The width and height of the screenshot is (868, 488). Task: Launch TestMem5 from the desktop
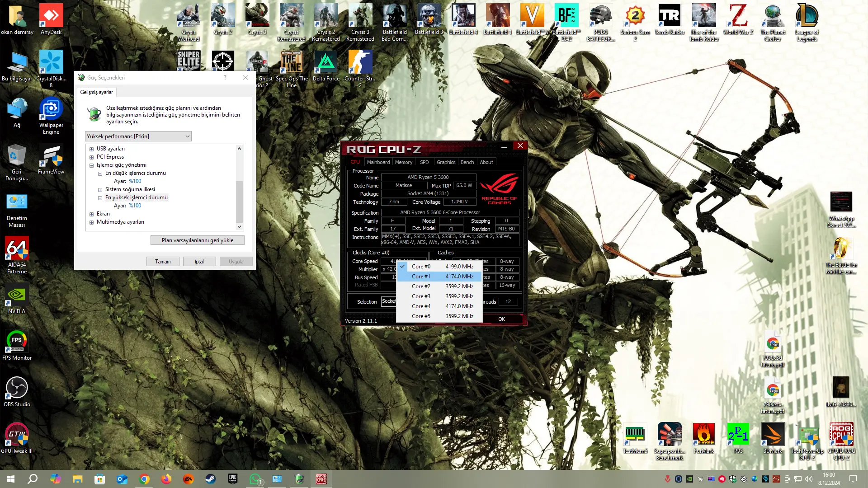[x=635, y=438]
